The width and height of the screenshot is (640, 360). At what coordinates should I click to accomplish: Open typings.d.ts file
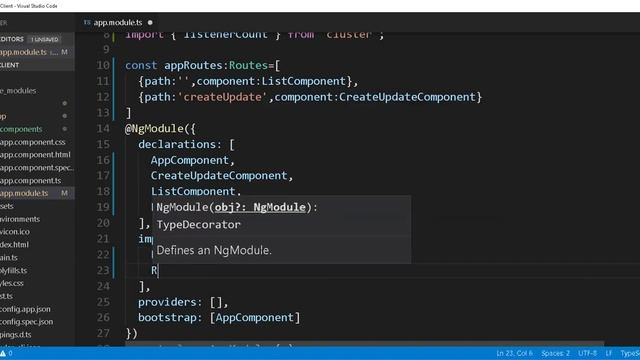pos(16,335)
